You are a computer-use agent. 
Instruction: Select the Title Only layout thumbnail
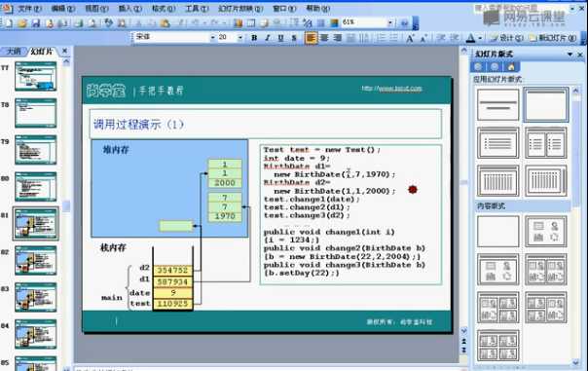point(545,104)
